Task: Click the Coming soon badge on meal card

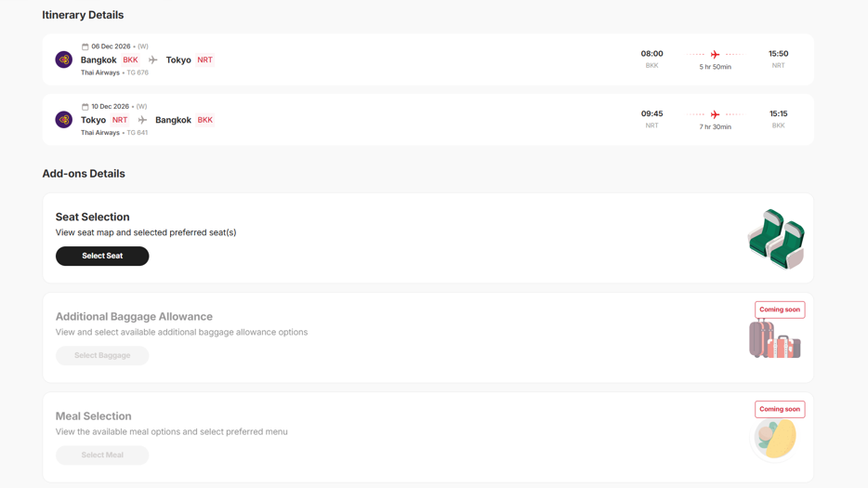Action: 780,409
